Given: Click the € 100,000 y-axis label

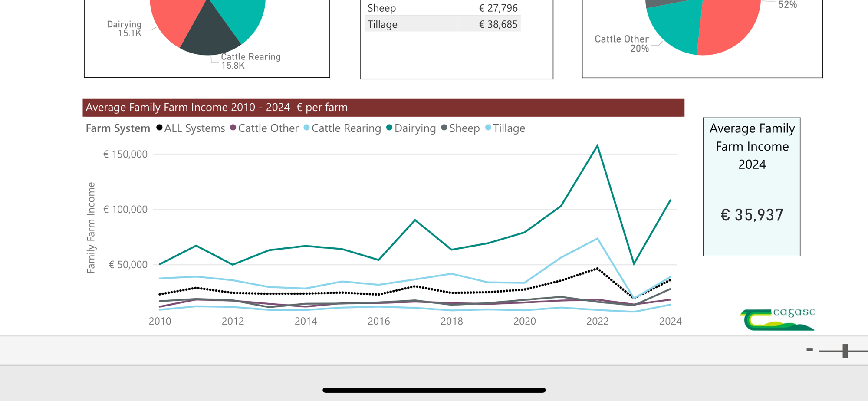Looking at the screenshot, I should point(125,210).
